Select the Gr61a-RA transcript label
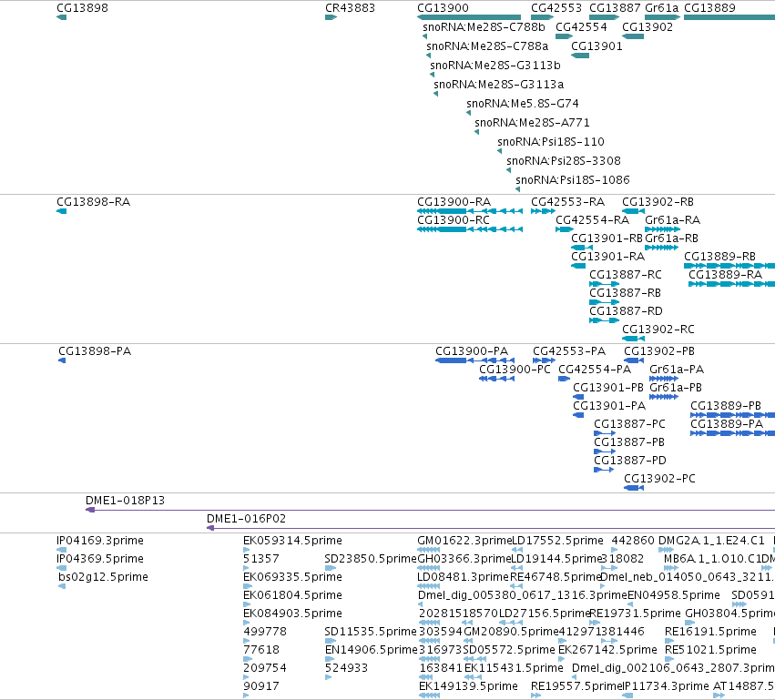775x700 pixels. tap(672, 219)
